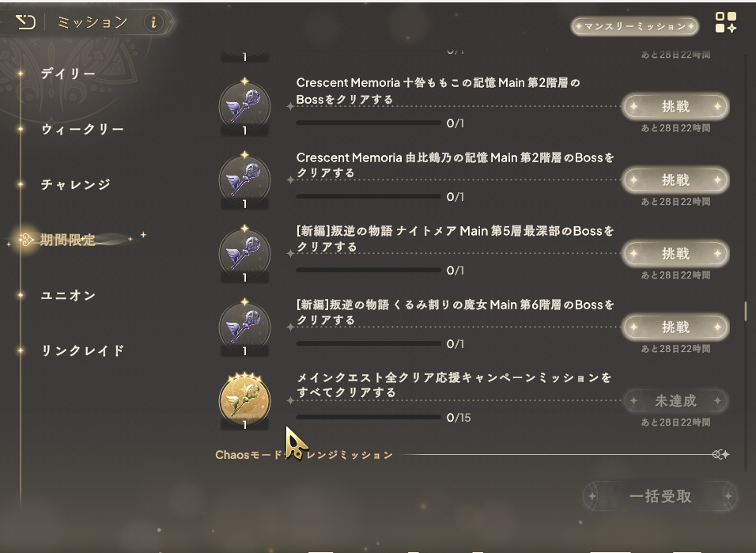This screenshot has width=756, height=553.
Task: Open the grid menu icon at top right
Action: [x=726, y=23]
